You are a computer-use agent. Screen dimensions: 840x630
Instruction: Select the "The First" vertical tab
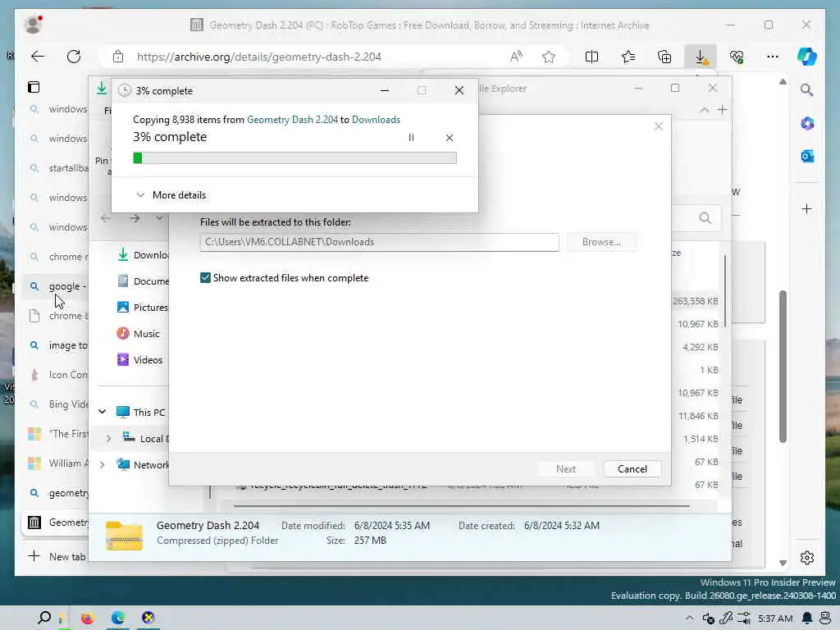point(56,434)
